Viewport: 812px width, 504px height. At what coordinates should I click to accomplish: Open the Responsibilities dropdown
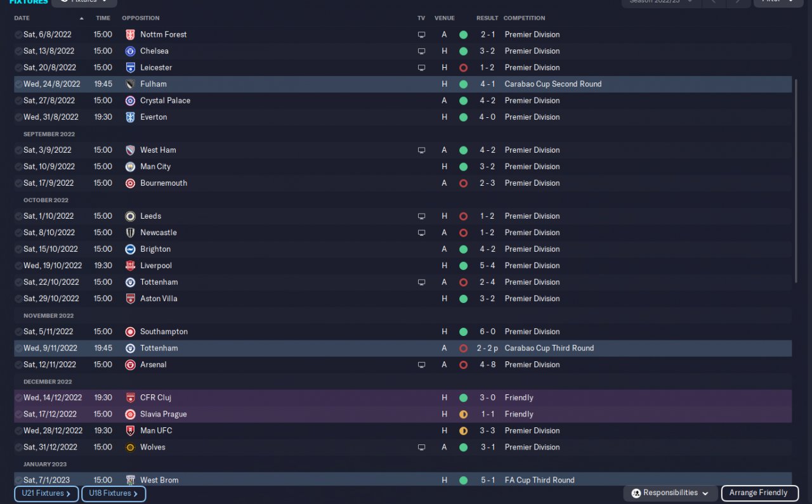point(671,493)
